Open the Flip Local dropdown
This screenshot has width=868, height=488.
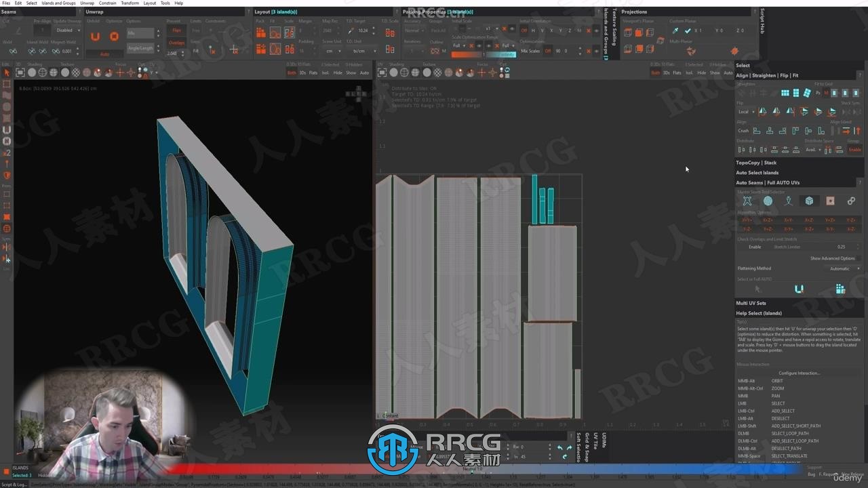click(x=746, y=112)
